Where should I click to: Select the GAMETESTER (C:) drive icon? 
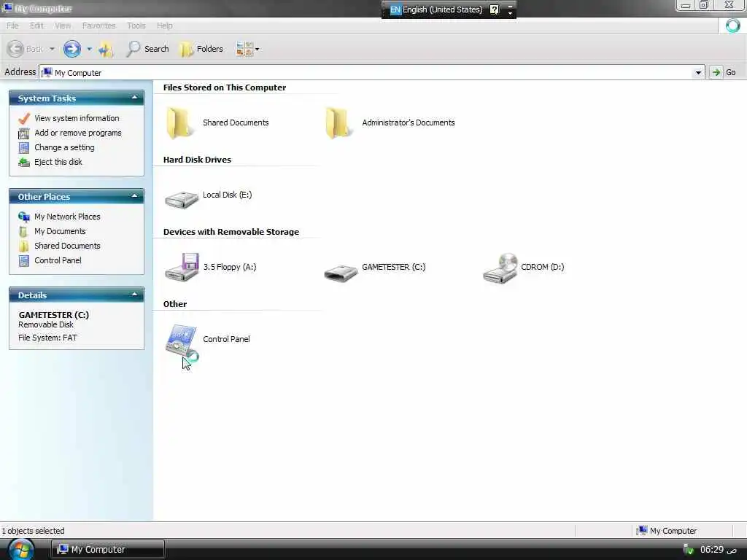[341, 273]
